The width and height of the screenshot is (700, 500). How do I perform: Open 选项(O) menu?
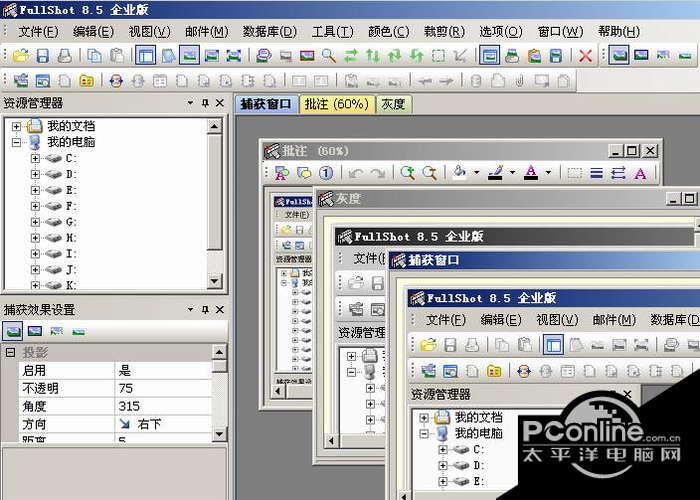click(501, 32)
